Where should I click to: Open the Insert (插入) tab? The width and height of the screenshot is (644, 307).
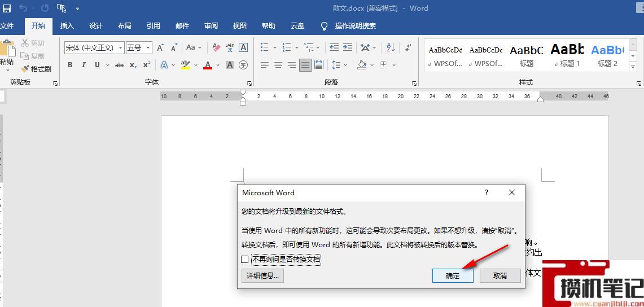67,26
